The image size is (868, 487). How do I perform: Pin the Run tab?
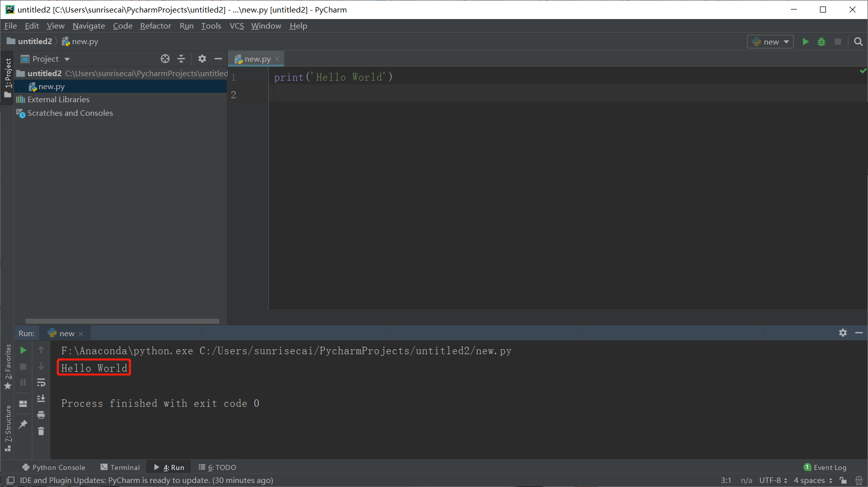tap(23, 424)
